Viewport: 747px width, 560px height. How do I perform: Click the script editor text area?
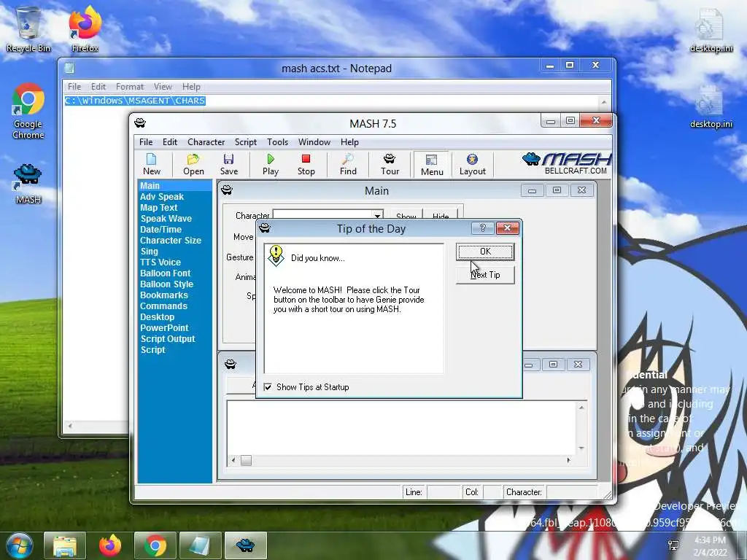(401, 427)
